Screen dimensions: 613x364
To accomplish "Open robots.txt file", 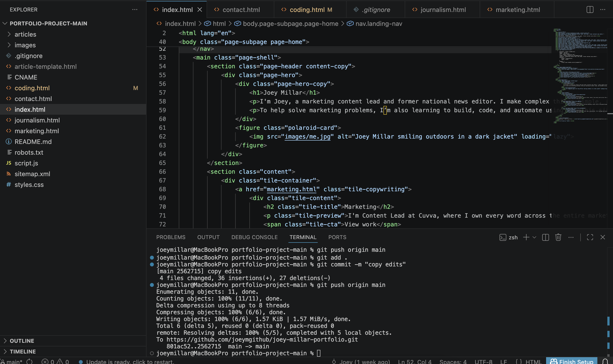I will pyautogui.click(x=73, y=152).
